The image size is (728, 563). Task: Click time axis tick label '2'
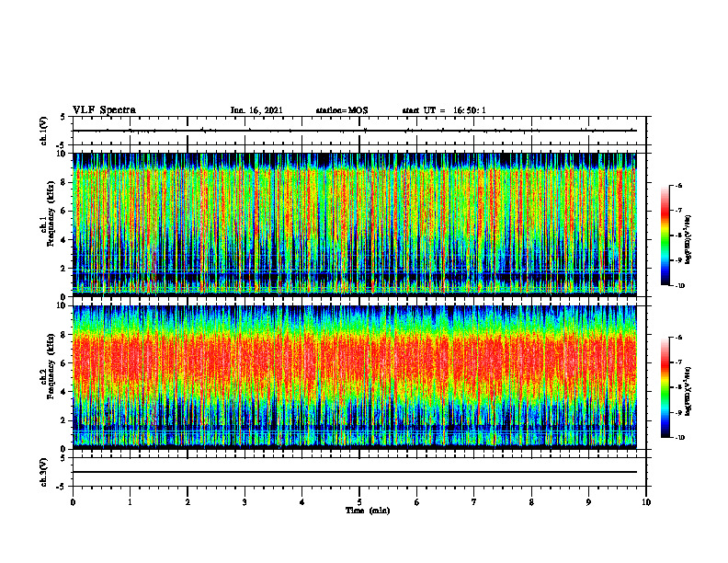coord(188,502)
